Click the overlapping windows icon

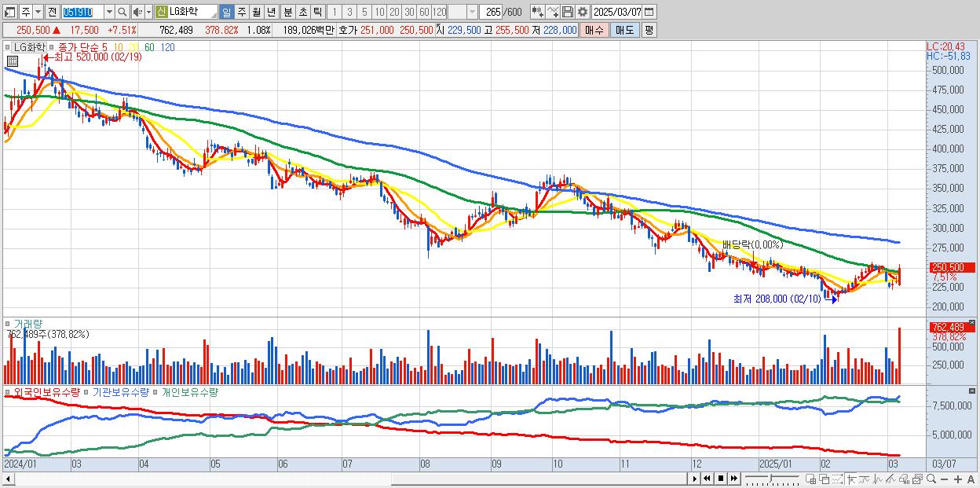825,479
